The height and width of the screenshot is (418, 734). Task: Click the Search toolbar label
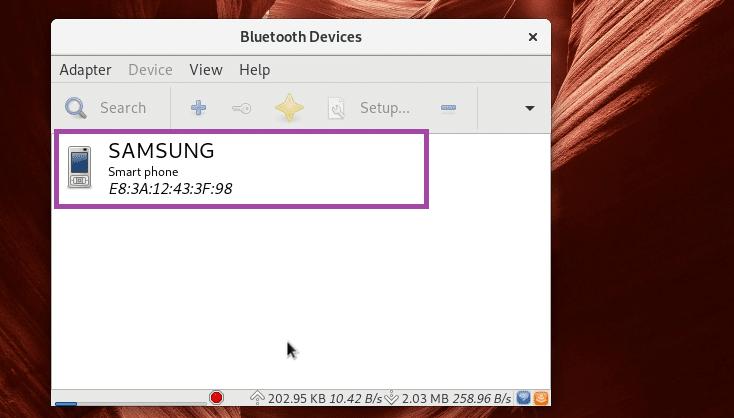[123, 108]
